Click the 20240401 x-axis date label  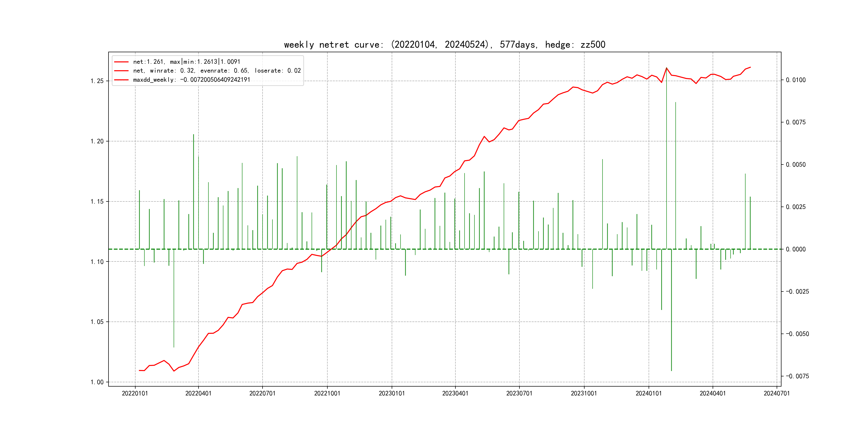tap(712, 394)
